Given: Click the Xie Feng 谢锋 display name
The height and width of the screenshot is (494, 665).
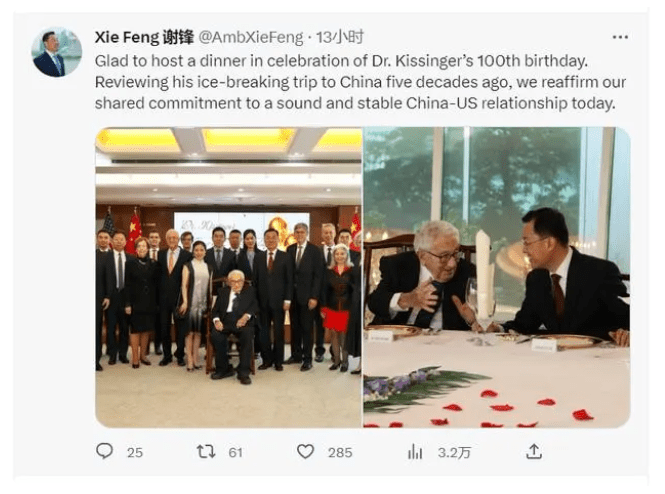Looking at the screenshot, I should click(x=144, y=37).
